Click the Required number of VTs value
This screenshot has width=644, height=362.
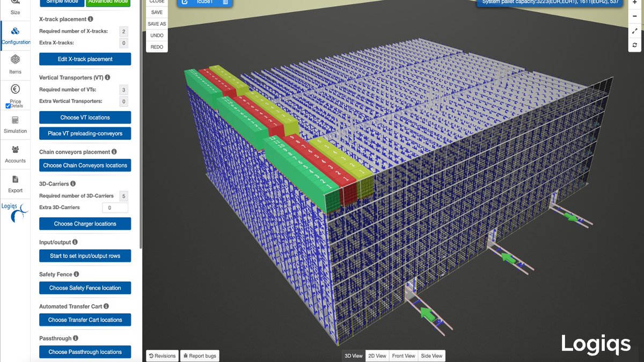[x=124, y=90]
